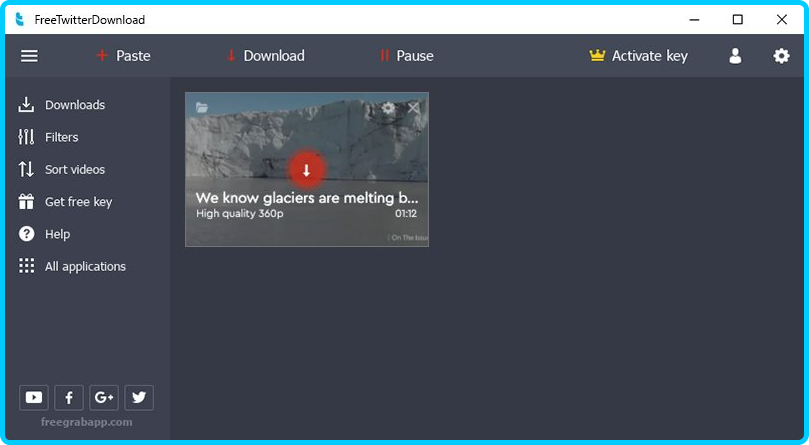Open Filters in the sidebar
The height and width of the screenshot is (445, 809).
pos(48,137)
